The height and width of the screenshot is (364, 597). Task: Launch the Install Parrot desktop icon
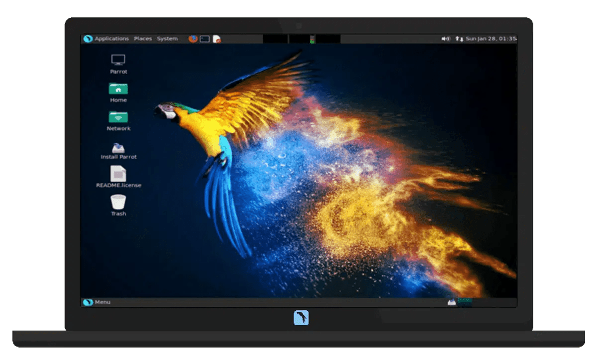pyautogui.click(x=118, y=151)
